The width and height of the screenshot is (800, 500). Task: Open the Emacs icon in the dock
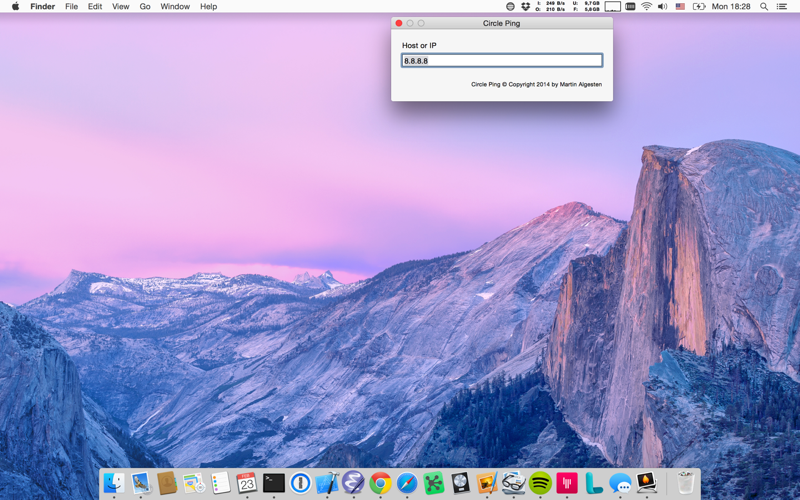click(354, 483)
